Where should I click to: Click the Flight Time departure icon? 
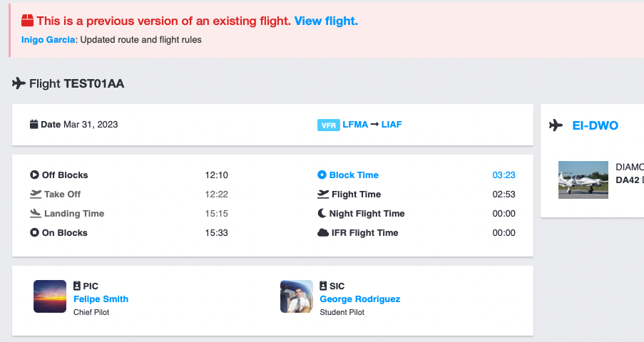pyautogui.click(x=322, y=194)
